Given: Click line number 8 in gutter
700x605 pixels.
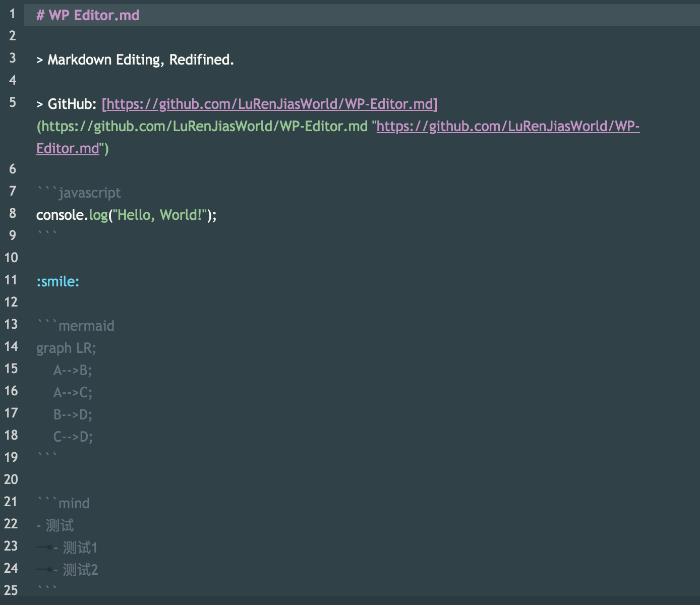Looking at the screenshot, I should point(13,213).
